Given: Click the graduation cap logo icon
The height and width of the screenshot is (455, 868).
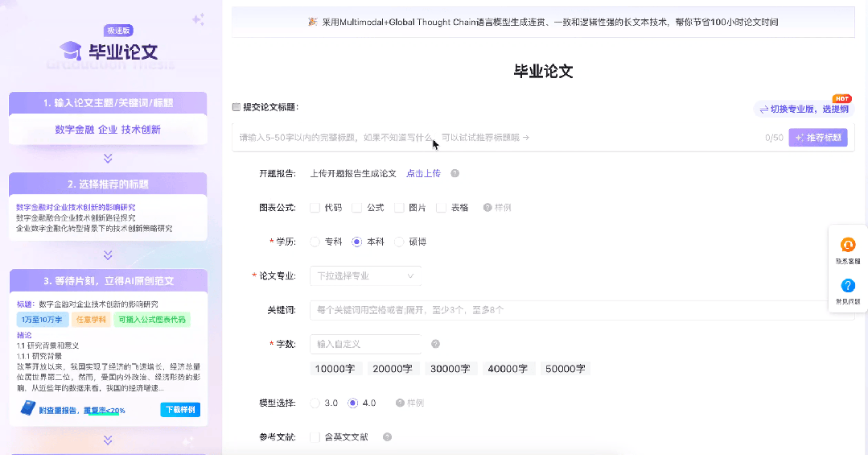Looking at the screenshot, I should [x=71, y=51].
